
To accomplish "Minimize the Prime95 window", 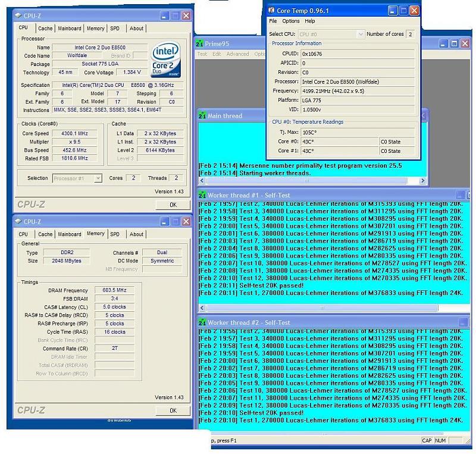I will (x=443, y=43).
